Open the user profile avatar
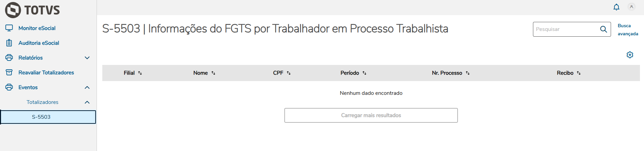This screenshot has height=151, width=644. [632, 7]
